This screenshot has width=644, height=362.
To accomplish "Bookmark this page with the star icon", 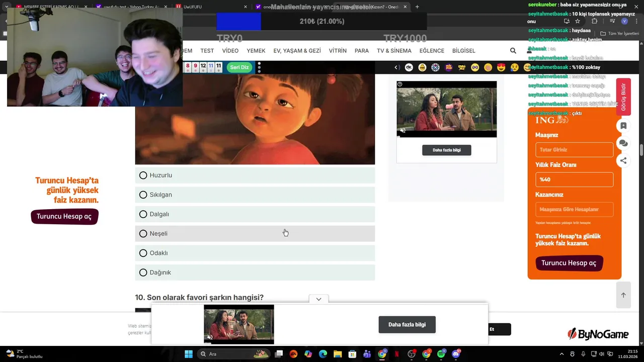I will tap(578, 21).
